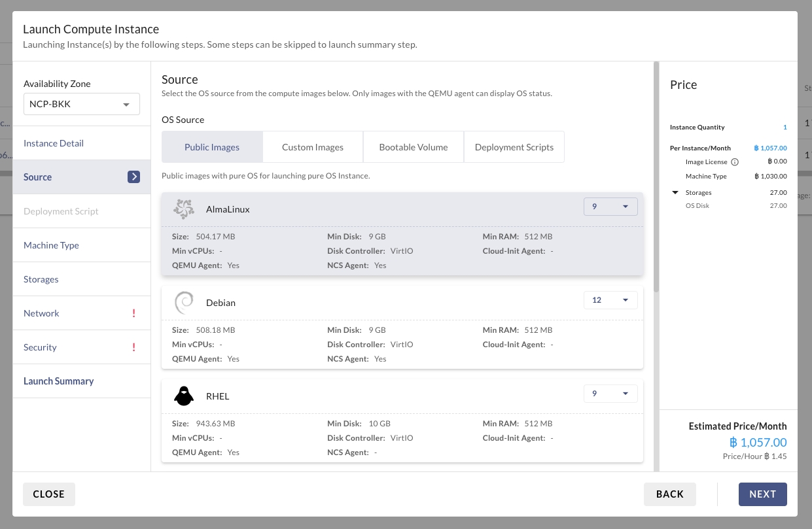
Task: Open the Launch Summary step
Action: pos(58,381)
